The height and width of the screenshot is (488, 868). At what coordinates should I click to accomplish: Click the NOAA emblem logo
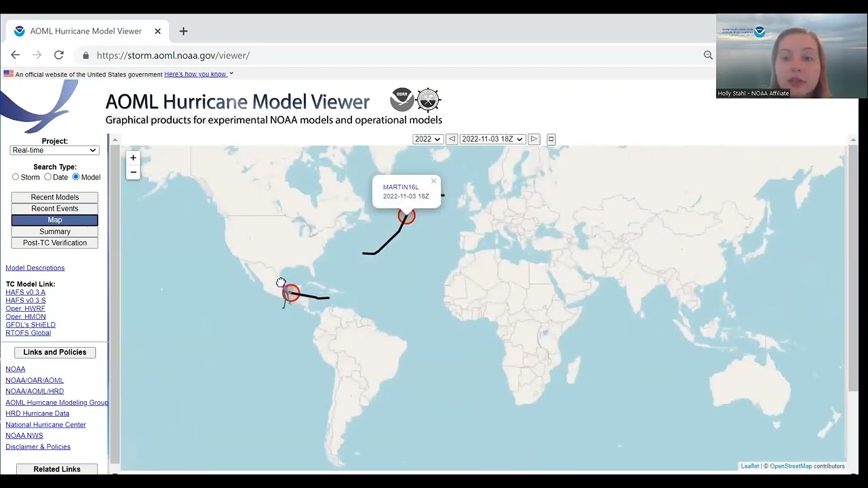[401, 100]
